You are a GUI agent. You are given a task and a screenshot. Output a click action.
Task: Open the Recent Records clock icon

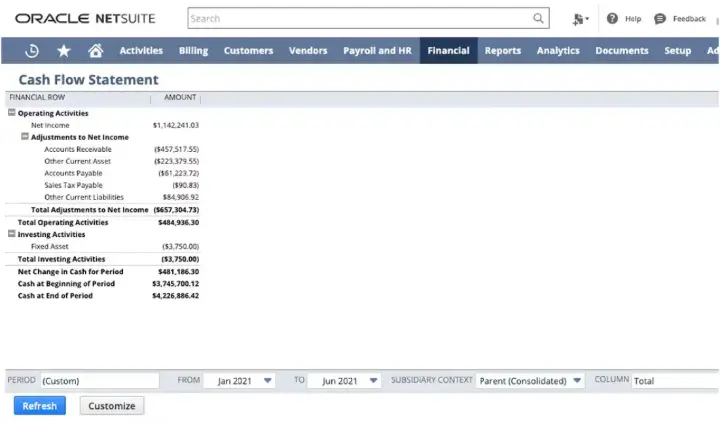pos(31,51)
